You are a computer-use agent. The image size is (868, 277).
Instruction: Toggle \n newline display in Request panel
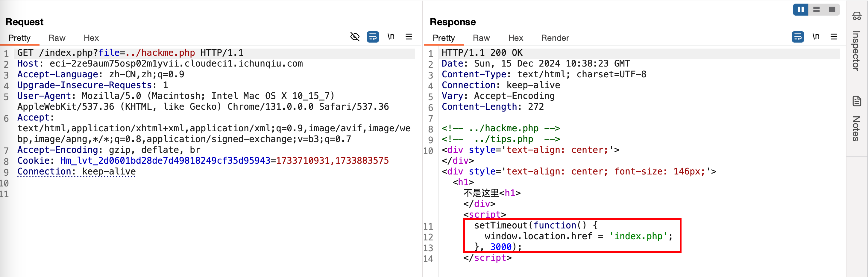391,37
